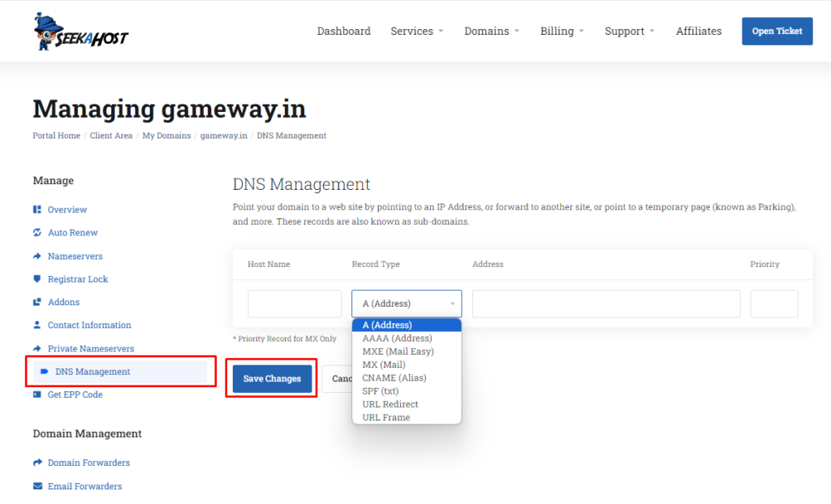Click the Nameservers arrow icon
The image size is (831, 504).
pos(37,256)
